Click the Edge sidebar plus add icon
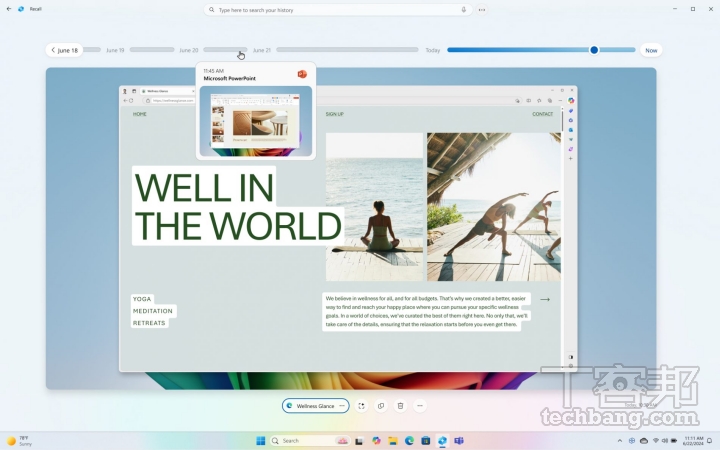The width and height of the screenshot is (720, 450). pos(571,158)
